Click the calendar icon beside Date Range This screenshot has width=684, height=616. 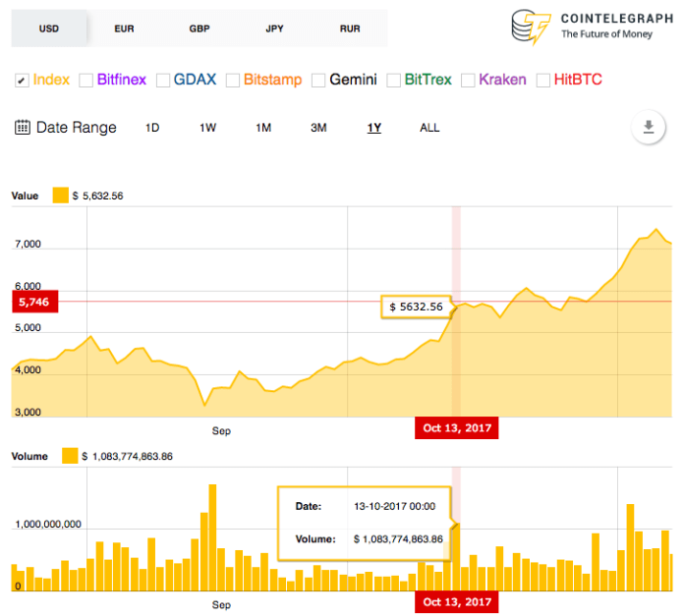click(22, 128)
